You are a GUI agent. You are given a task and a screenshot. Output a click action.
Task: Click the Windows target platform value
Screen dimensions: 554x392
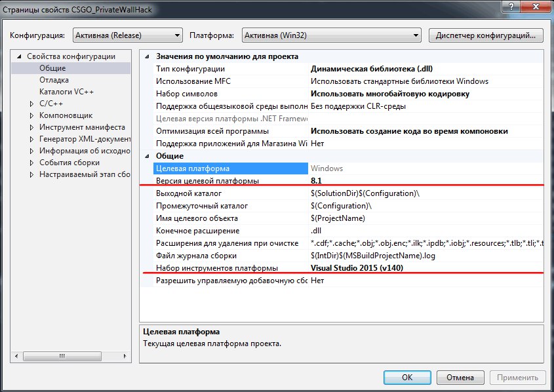click(x=326, y=168)
